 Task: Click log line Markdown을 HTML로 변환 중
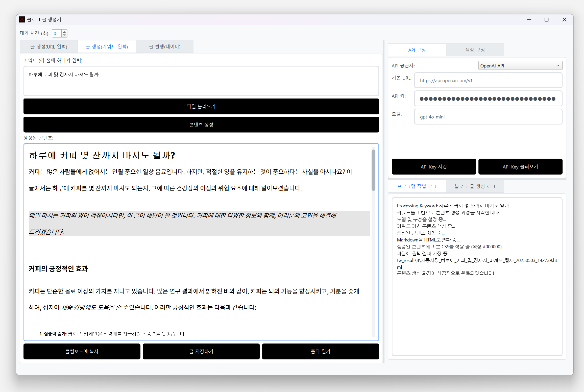pos(428,240)
